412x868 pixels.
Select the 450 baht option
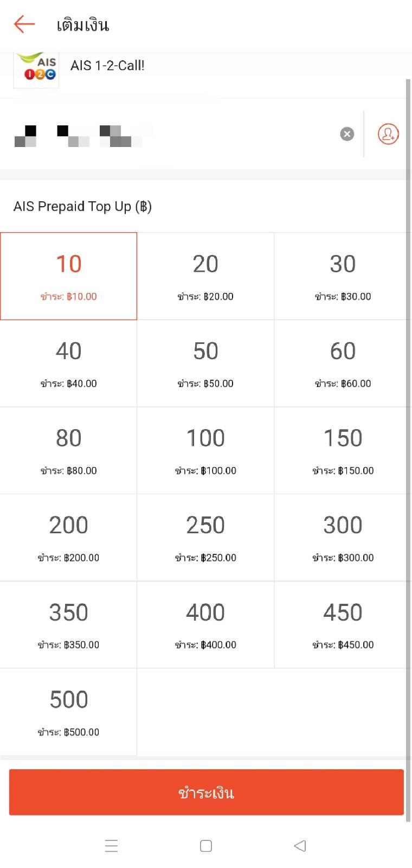point(343,624)
